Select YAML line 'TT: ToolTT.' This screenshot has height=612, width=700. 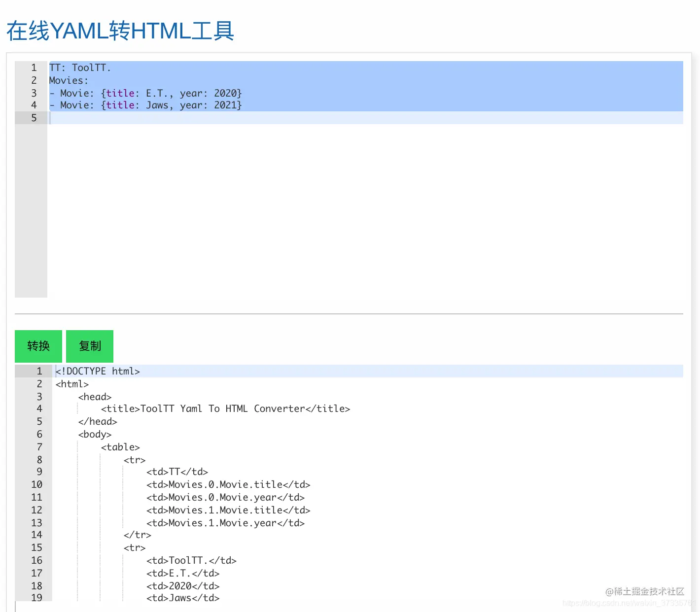click(80, 68)
